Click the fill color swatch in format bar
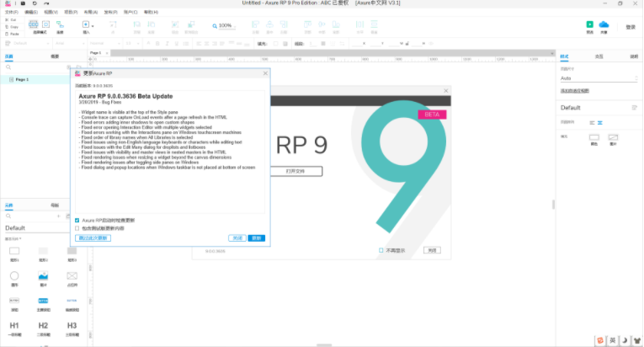This screenshot has height=347, width=644. (x=275, y=43)
